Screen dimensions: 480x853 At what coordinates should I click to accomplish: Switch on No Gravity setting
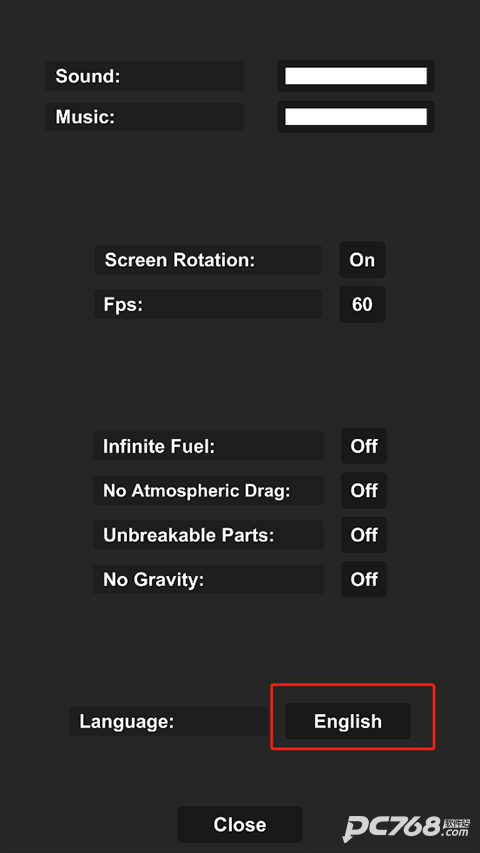(x=364, y=579)
